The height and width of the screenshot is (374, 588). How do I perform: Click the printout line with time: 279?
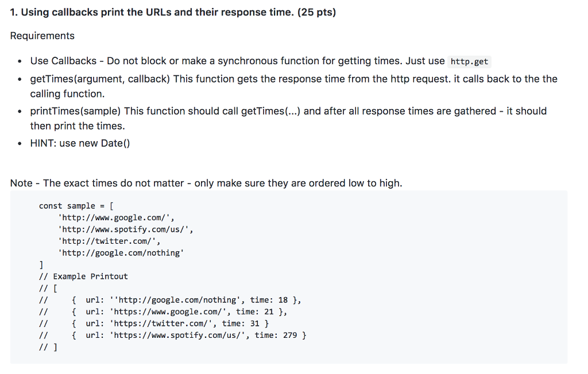point(172,336)
